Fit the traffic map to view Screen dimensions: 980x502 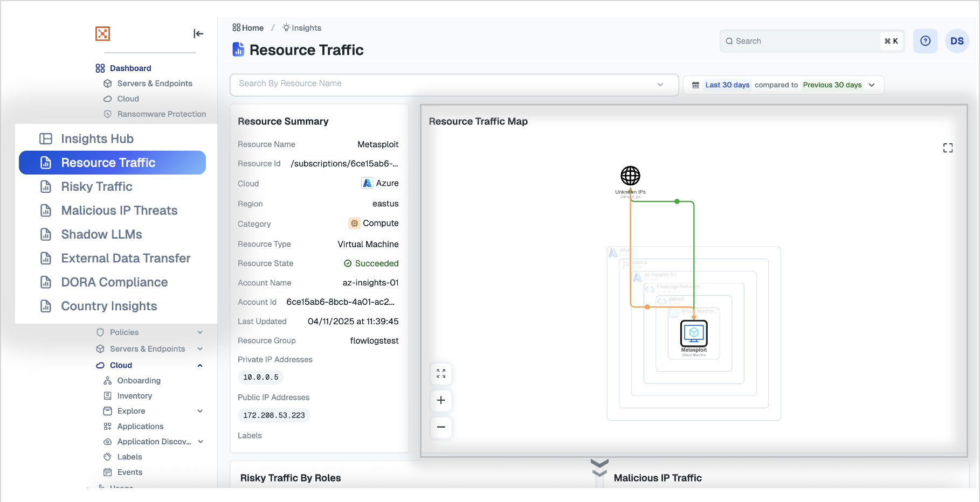pos(441,374)
